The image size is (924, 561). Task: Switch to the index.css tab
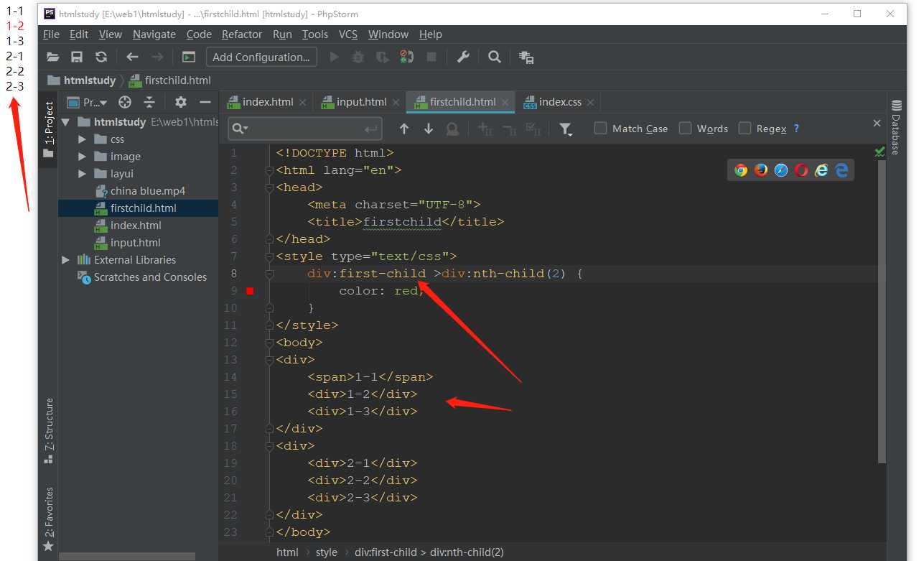click(560, 102)
